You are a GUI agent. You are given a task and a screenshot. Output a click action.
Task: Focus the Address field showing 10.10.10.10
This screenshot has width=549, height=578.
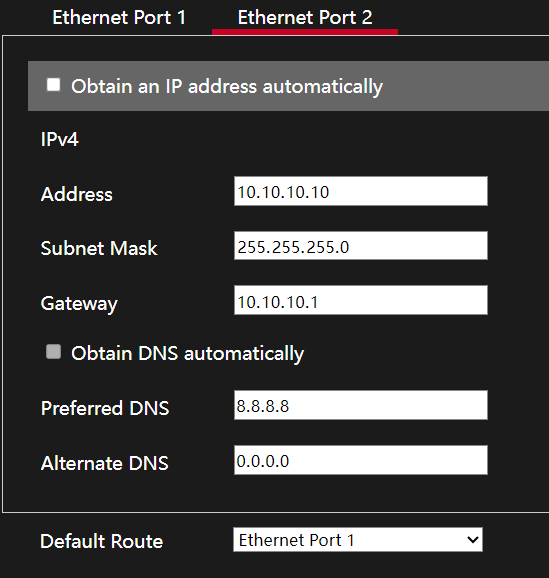361,191
